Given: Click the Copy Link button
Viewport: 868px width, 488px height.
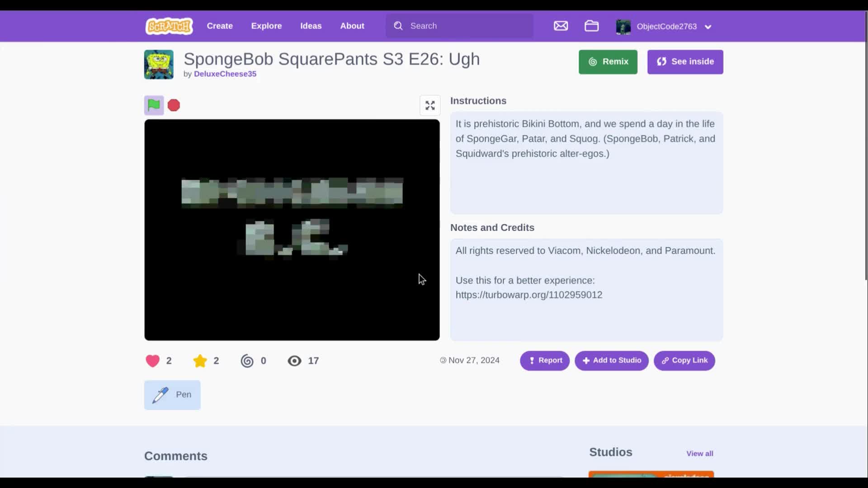Looking at the screenshot, I should pos(684,361).
